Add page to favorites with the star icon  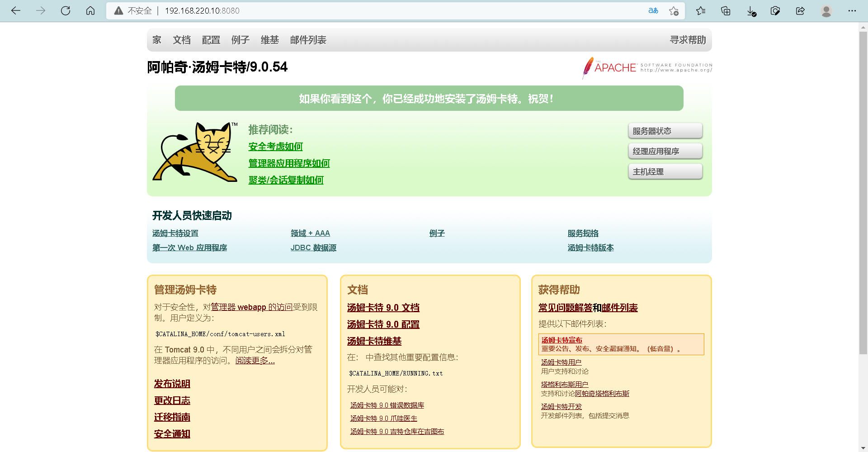click(x=674, y=11)
